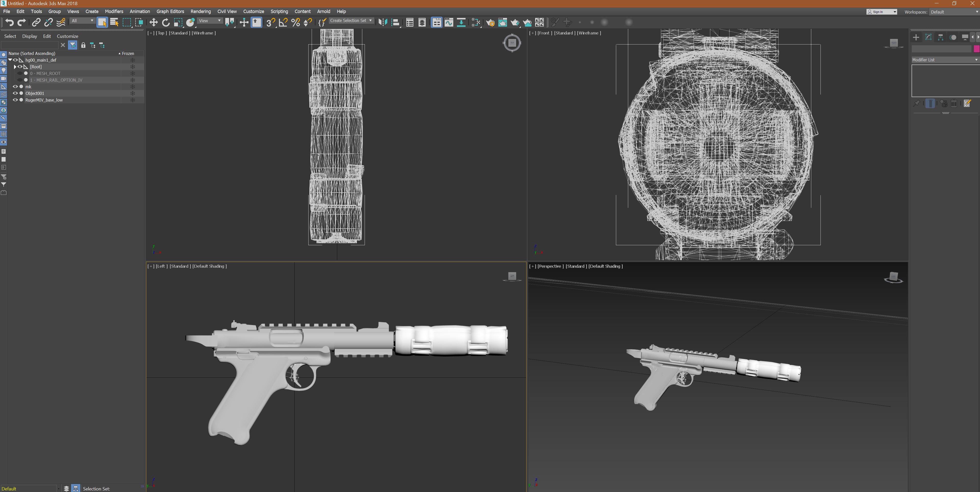Click the Undo arrow icon
The image size is (980, 492).
[10, 23]
